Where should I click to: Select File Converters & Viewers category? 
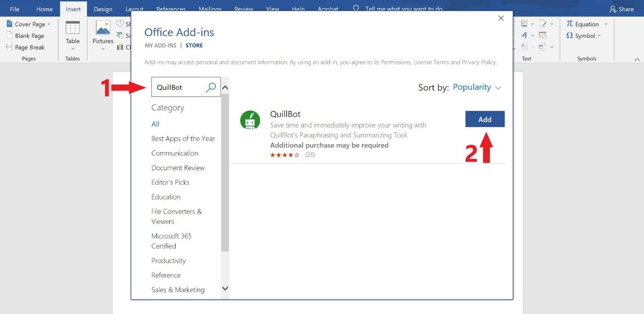click(x=177, y=216)
